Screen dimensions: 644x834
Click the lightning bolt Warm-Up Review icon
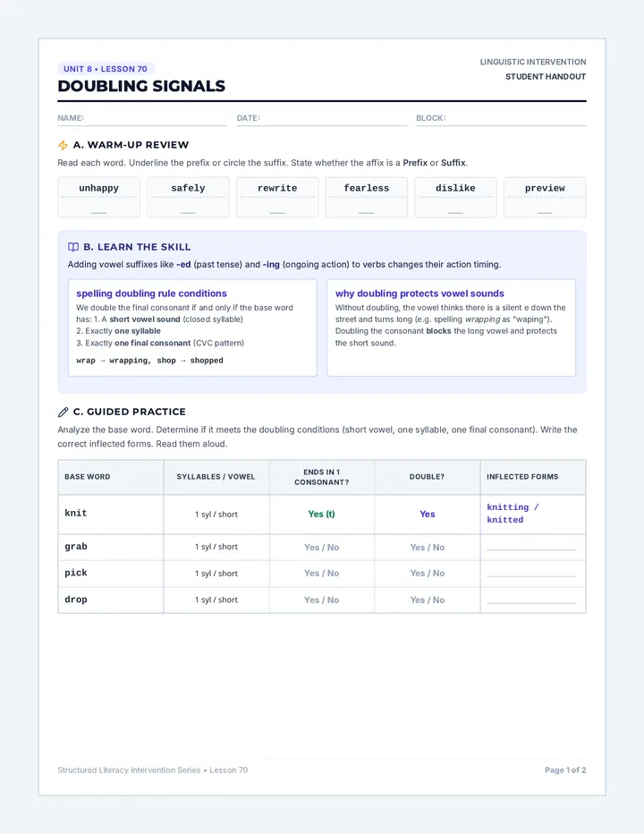(x=63, y=145)
